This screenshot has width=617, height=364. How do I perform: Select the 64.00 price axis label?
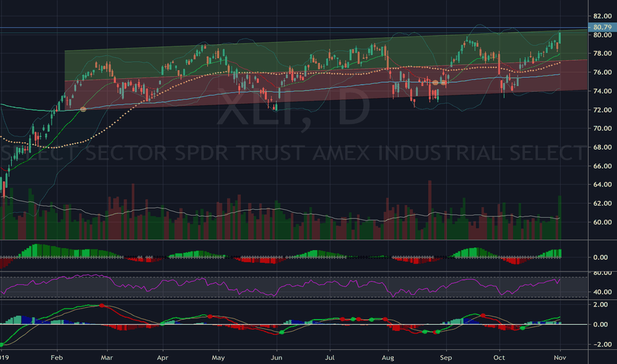(602, 185)
